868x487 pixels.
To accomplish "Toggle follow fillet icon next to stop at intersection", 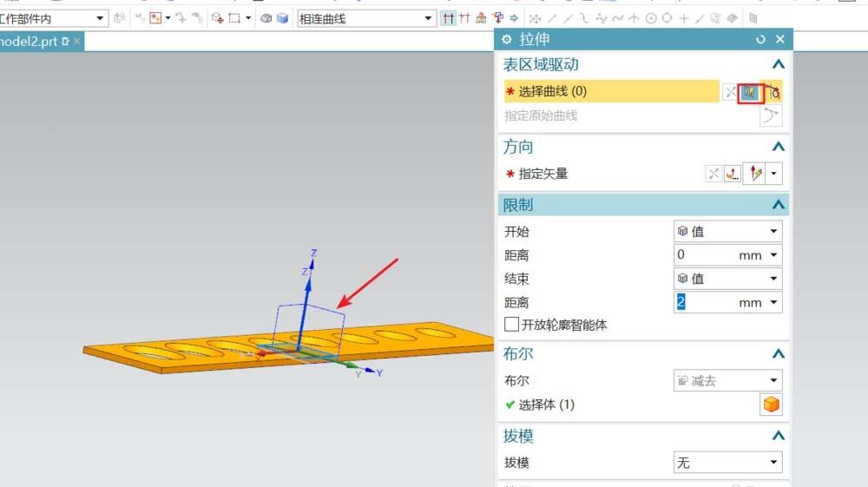I will coord(464,18).
